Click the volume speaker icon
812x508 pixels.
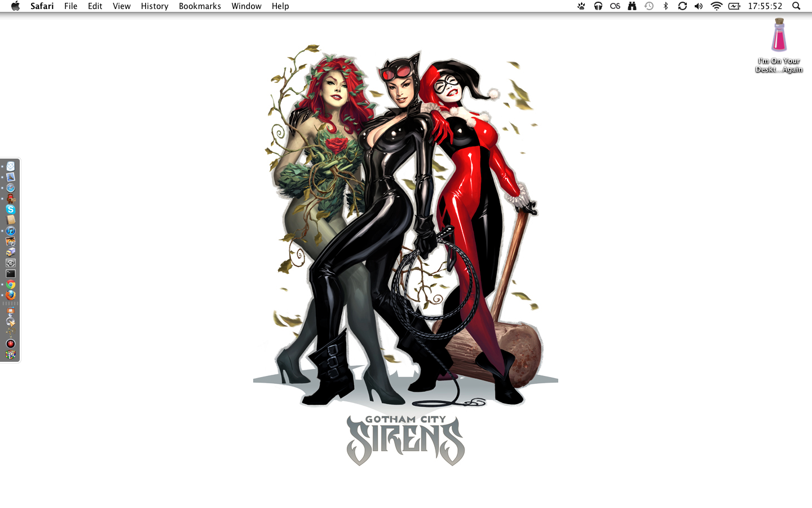click(699, 6)
